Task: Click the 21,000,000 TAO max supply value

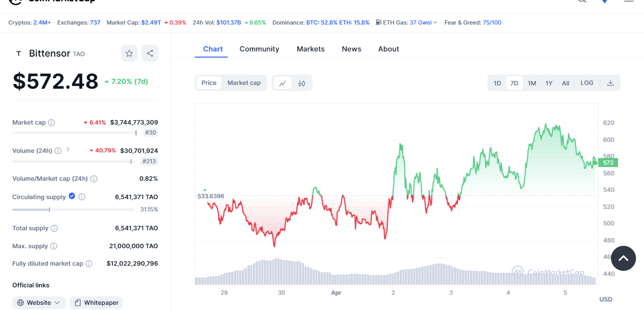Action: pyautogui.click(x=133, y=246)
